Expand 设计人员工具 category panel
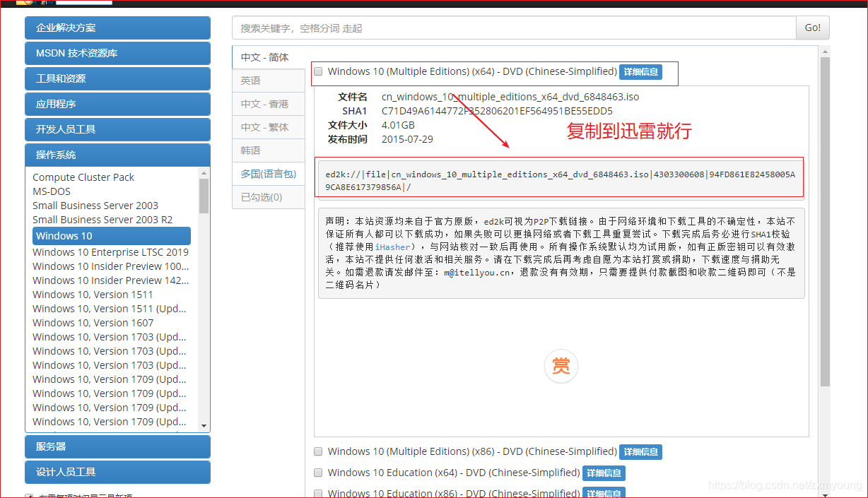 pyautogui.click(x=117, y=473)
